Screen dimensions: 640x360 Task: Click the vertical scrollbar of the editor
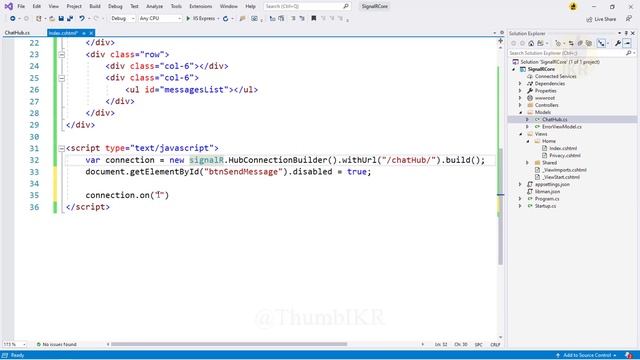click(x=500, y=206)
